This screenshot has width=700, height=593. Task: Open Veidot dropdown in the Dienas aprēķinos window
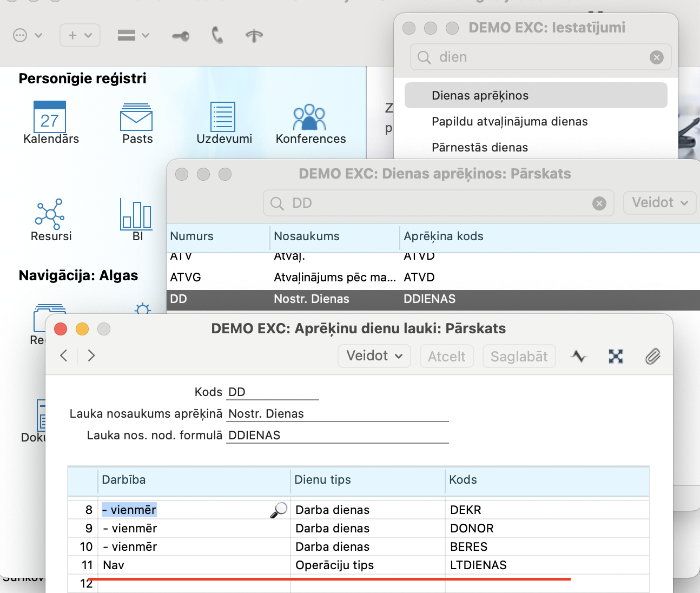point(659,203)
